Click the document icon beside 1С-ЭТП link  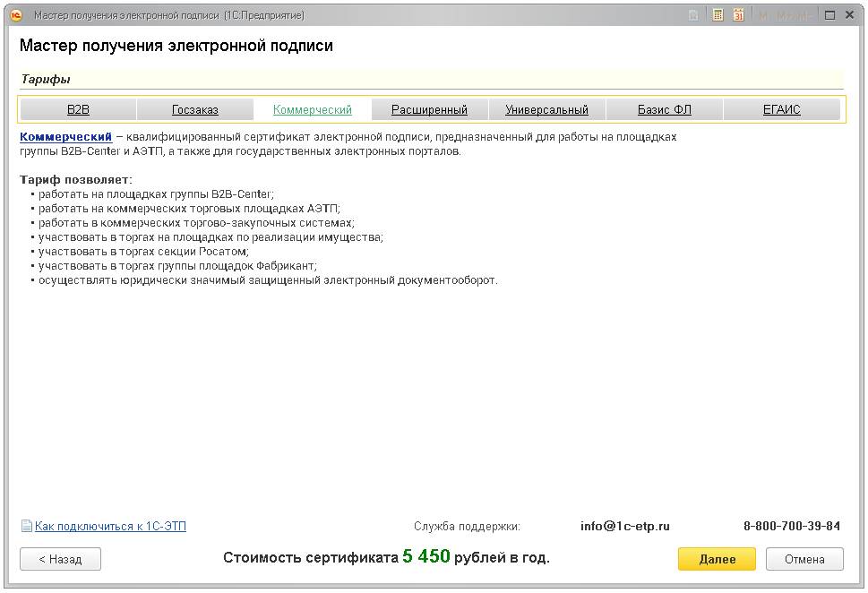click(x=26, y=526)
